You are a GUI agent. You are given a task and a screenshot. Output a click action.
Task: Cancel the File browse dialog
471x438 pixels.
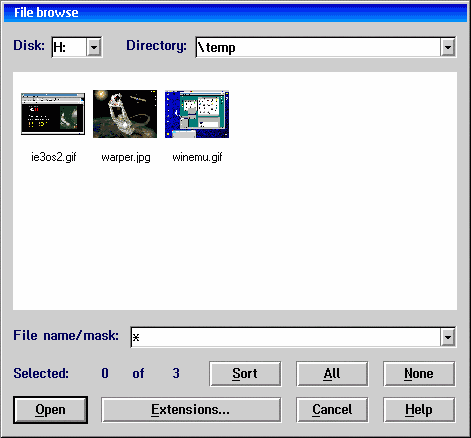coord(332,410)
